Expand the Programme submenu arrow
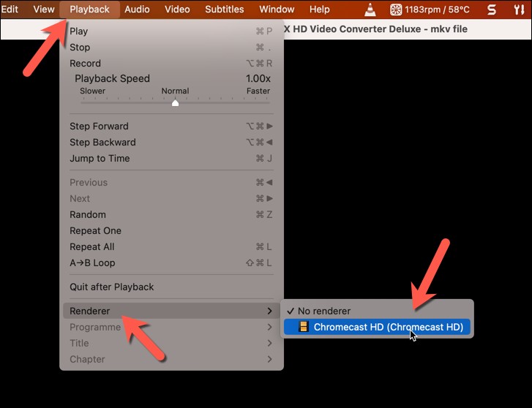Screen dimensions: 532x408 (x=269, y=327)
